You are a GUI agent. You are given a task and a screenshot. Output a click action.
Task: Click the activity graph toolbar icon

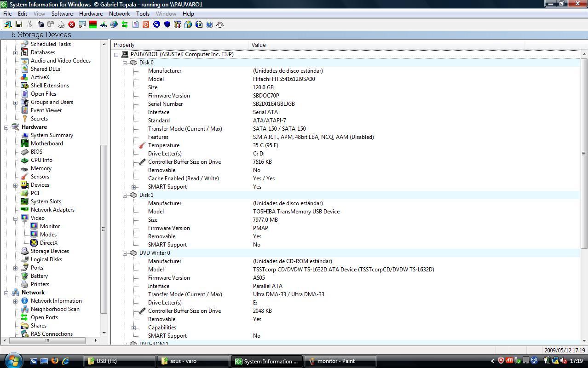pyautogui.click(x=104, y=24)
